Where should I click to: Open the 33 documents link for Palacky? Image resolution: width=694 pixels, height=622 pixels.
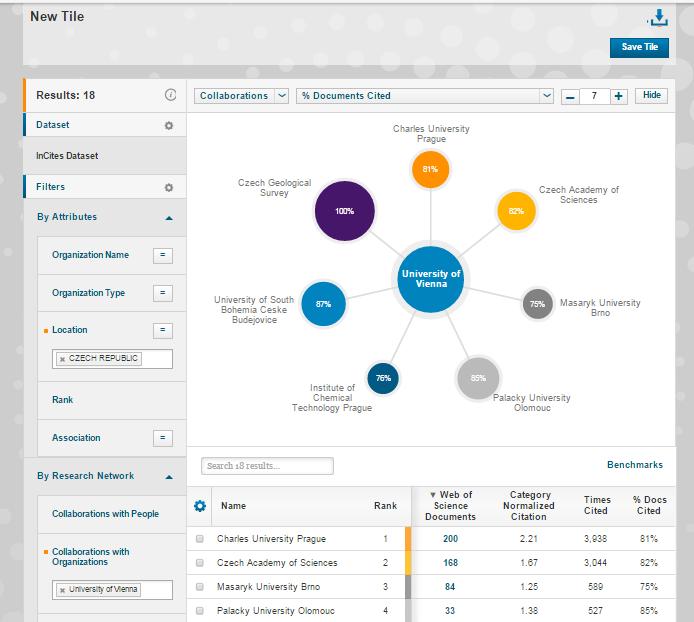(450, 610)
